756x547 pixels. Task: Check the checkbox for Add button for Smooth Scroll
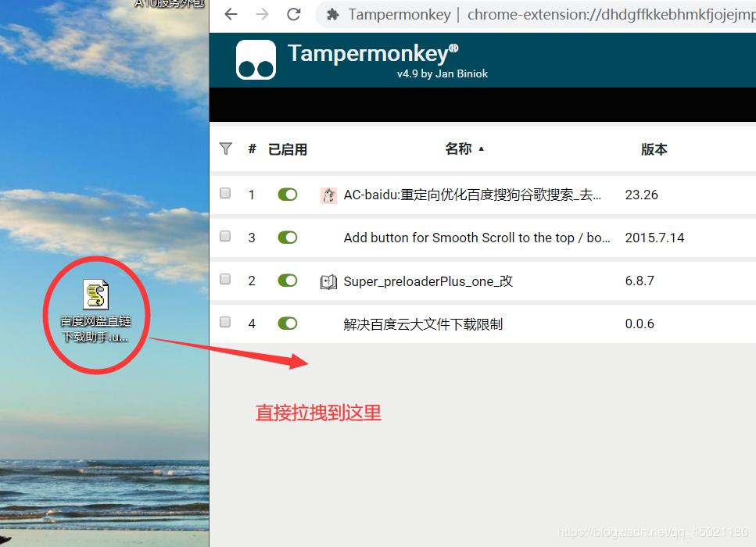pos(225,236)
